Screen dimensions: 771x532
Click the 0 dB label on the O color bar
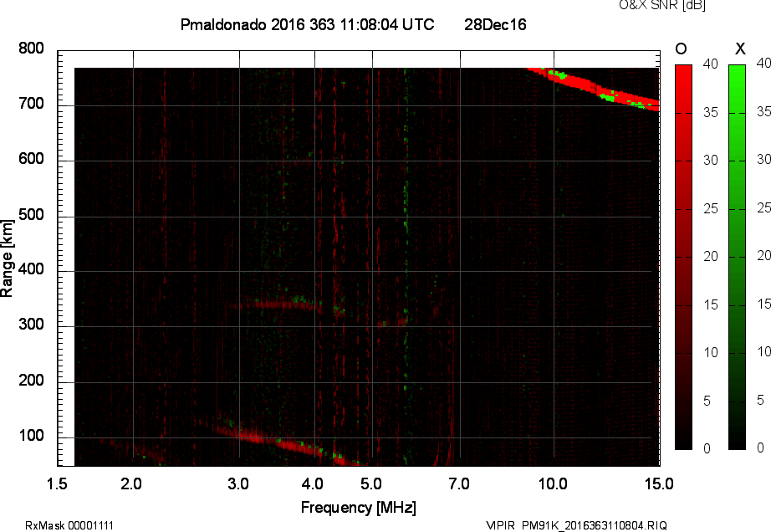coord(707,448)
